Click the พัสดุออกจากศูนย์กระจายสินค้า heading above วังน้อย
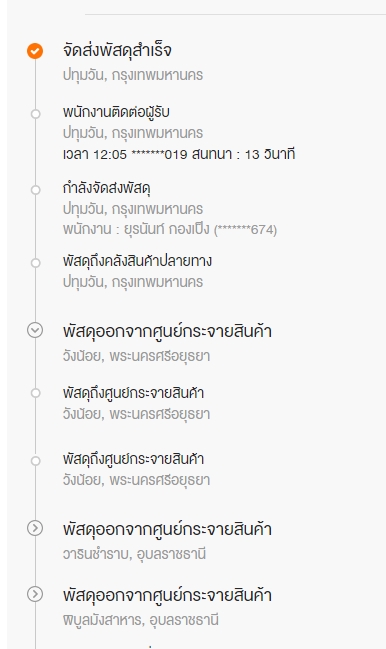 tap(167, 332)
